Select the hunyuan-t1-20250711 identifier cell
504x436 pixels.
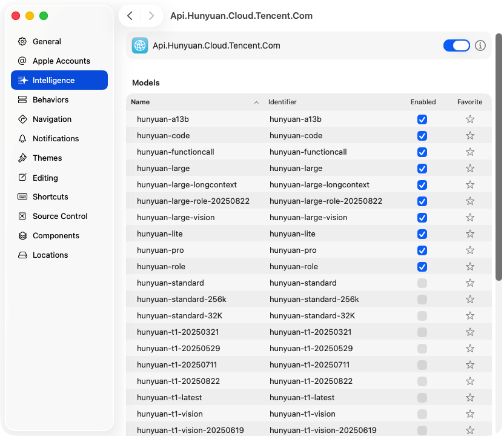coord(309,365)
